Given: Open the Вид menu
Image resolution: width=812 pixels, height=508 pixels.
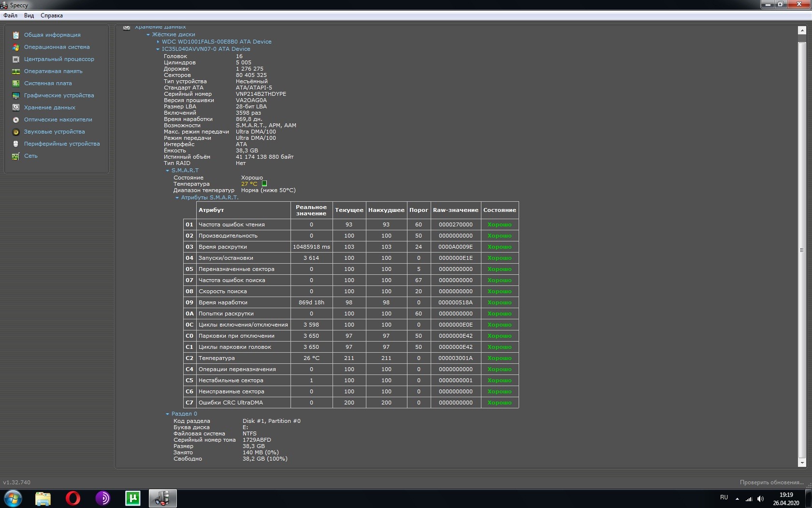Looking at the screenshot, I should (x=29, y=15).
